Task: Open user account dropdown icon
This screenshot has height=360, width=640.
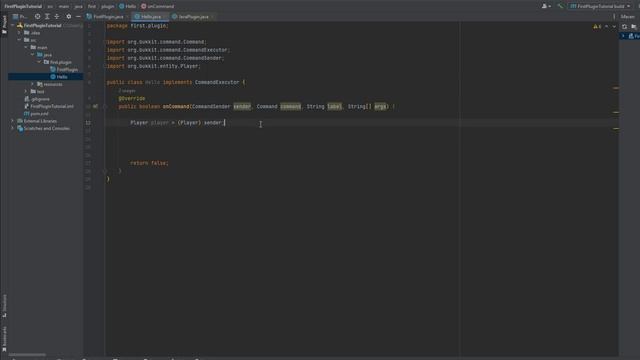Action: click(546, 6)
